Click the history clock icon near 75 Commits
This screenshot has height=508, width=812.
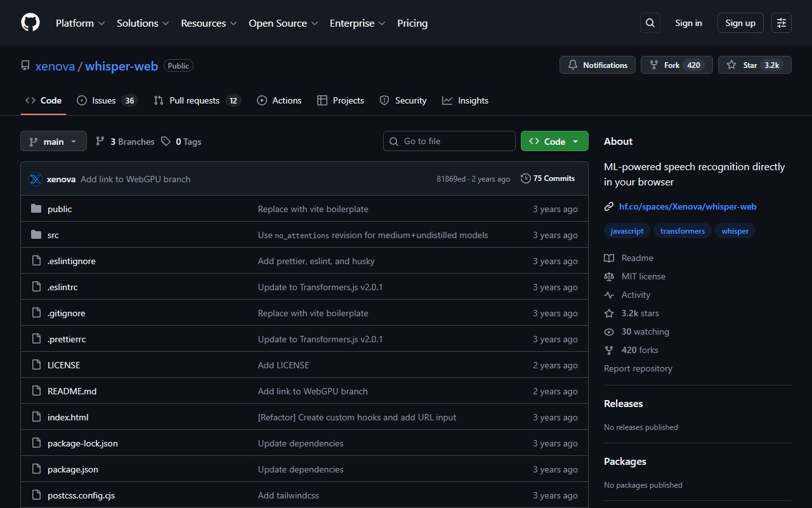tap(525, 178)
